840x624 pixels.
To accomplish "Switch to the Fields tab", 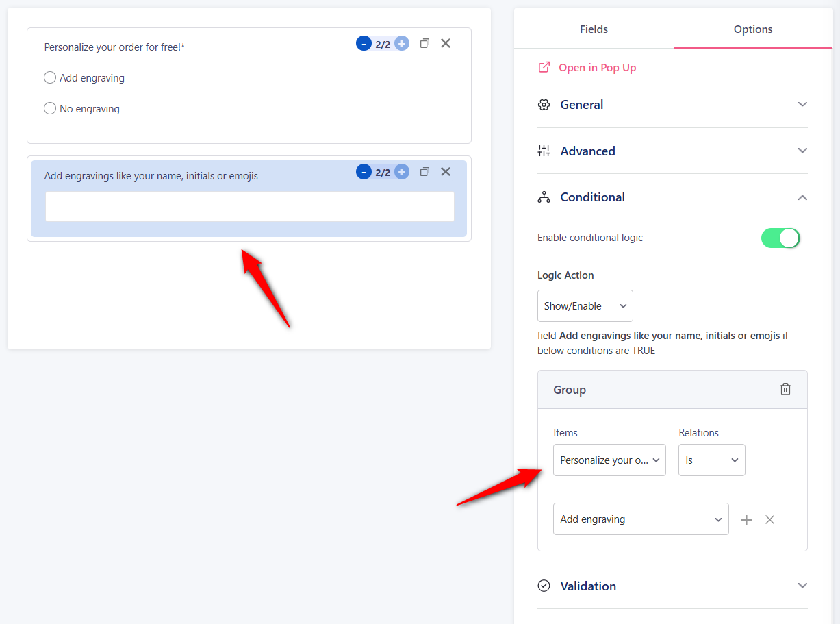I will pos(594,29).
